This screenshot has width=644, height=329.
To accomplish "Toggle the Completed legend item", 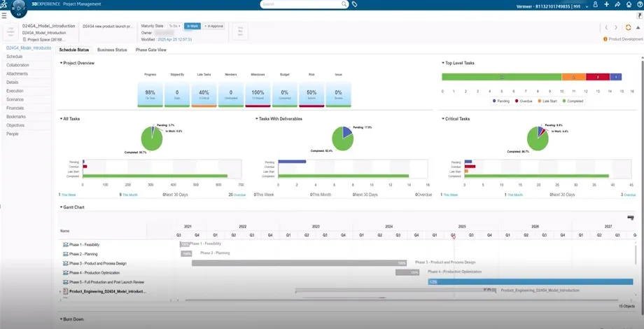I will click(573, 101).
